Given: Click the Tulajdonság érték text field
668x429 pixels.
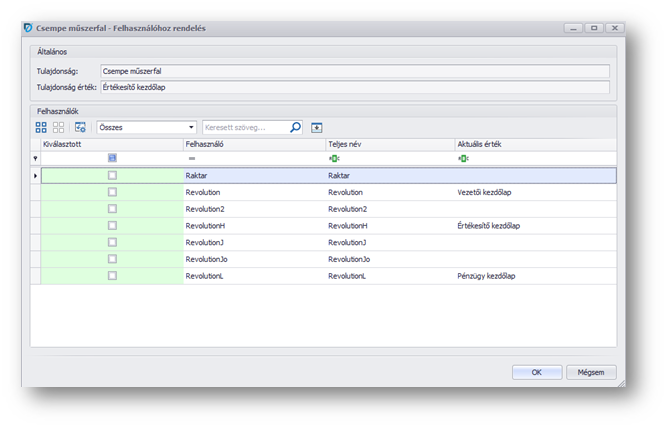Looking at the screenshot, I should click(x=354, y=87).
